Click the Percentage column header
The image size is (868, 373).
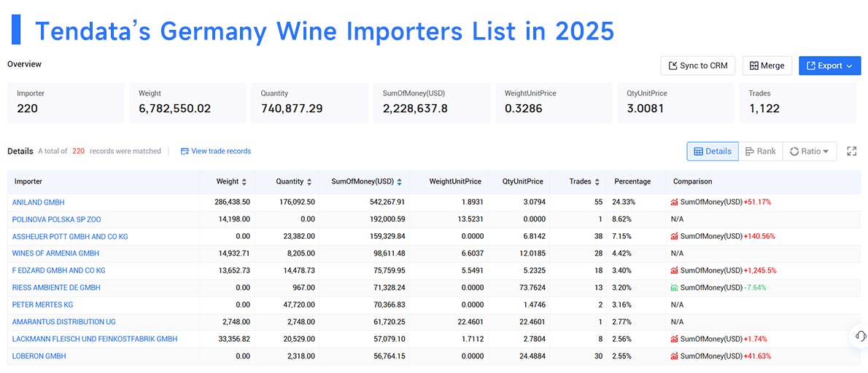(632, 181)
